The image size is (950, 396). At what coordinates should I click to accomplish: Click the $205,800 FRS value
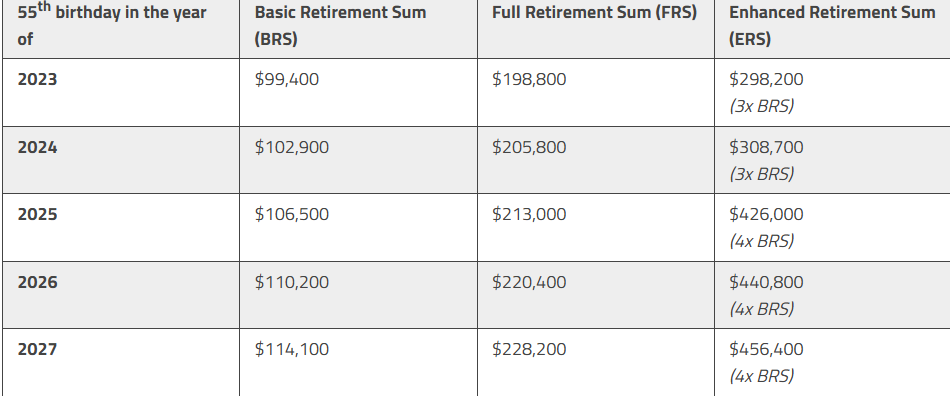(x=529, y=147)
